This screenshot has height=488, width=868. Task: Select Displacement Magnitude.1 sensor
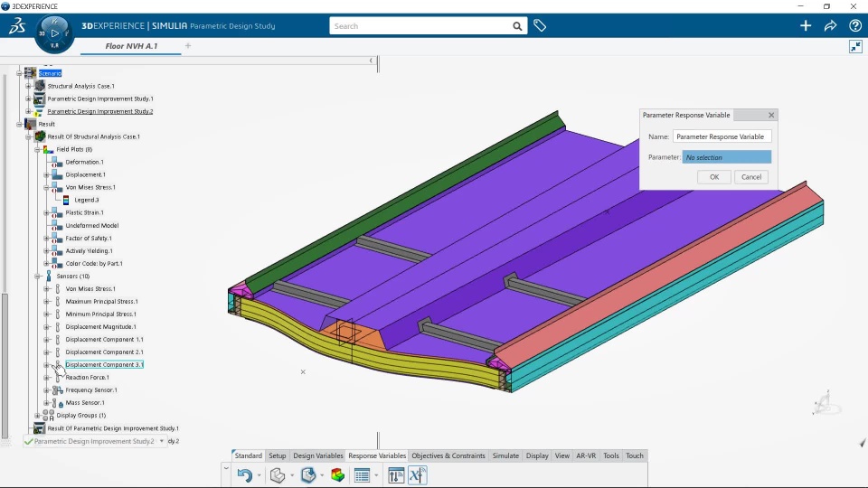[x=100, y=327]
